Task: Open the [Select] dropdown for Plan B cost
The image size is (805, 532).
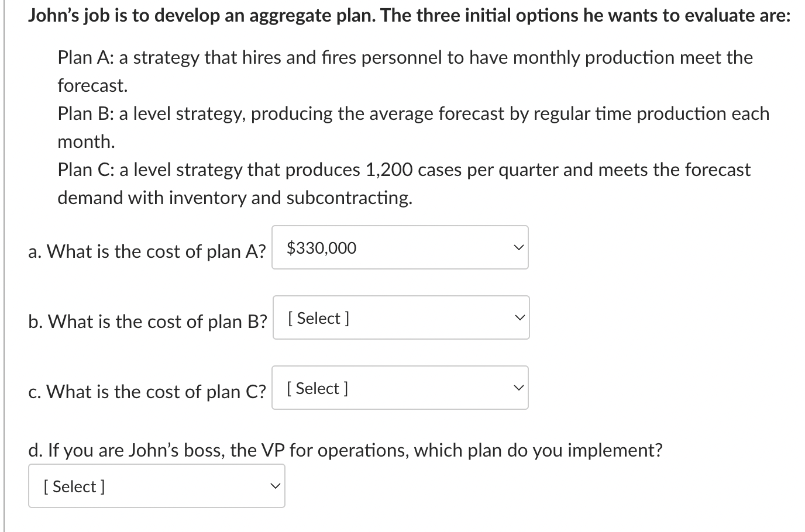Action: [x=400, y=317]
